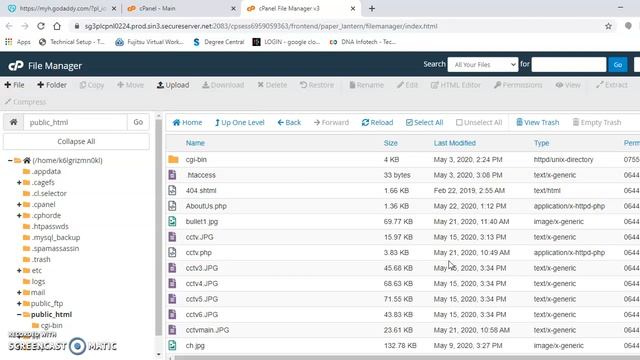This screenshot has height=360, width=640.
Task: Click the .htaccess file icon
Action: [x=172, y=175]
